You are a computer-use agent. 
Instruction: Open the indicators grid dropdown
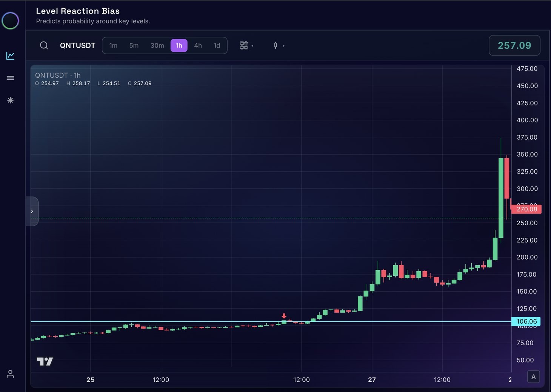pyautogui.click(x=246, y=46)
